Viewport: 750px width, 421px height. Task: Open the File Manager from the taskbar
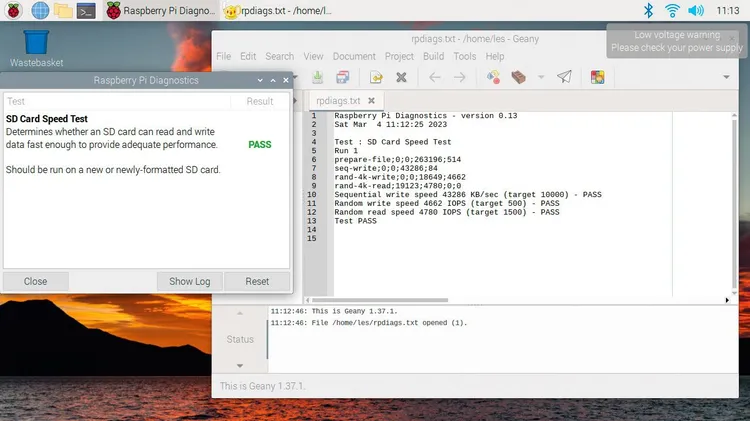point(63,11)
